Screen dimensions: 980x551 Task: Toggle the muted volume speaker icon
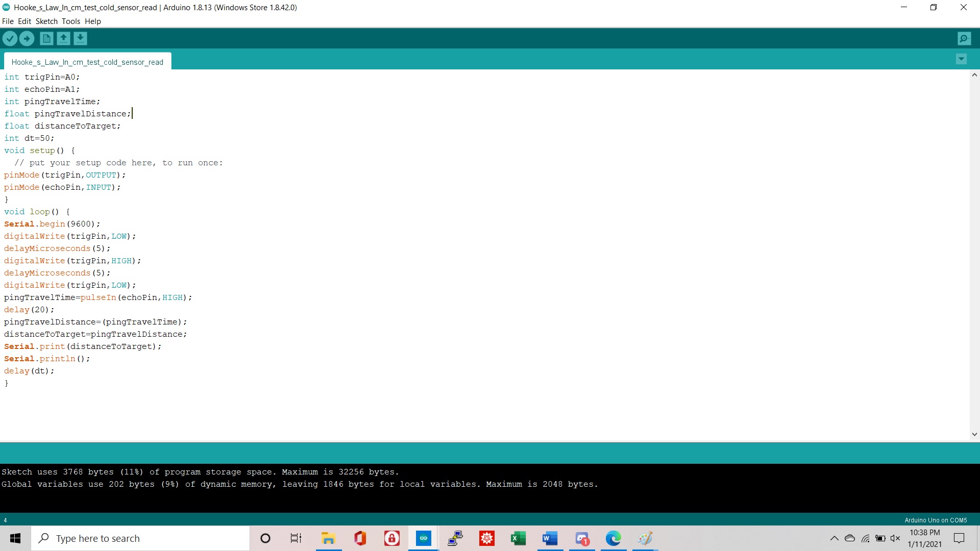[x=895, y=538]
